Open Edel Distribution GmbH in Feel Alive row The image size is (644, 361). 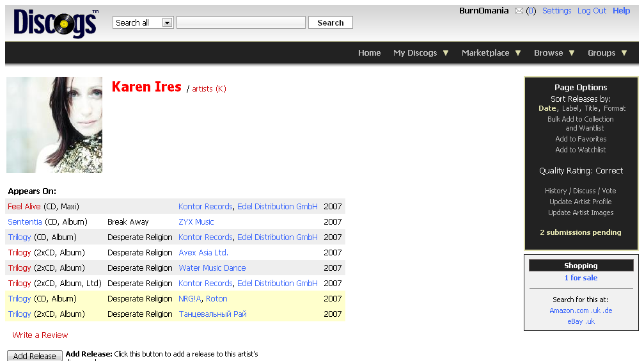tap(277, 206)
